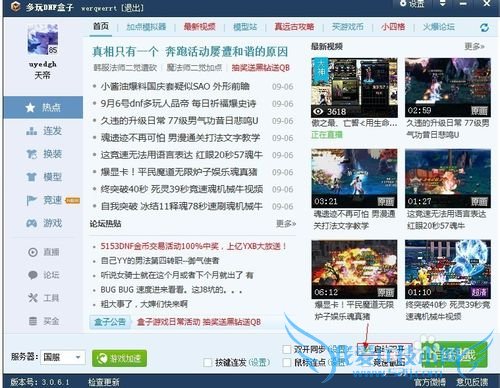Open the 设置 link beside 按键连发
Viewport: 500px width, 388px height.
(259, 362)
